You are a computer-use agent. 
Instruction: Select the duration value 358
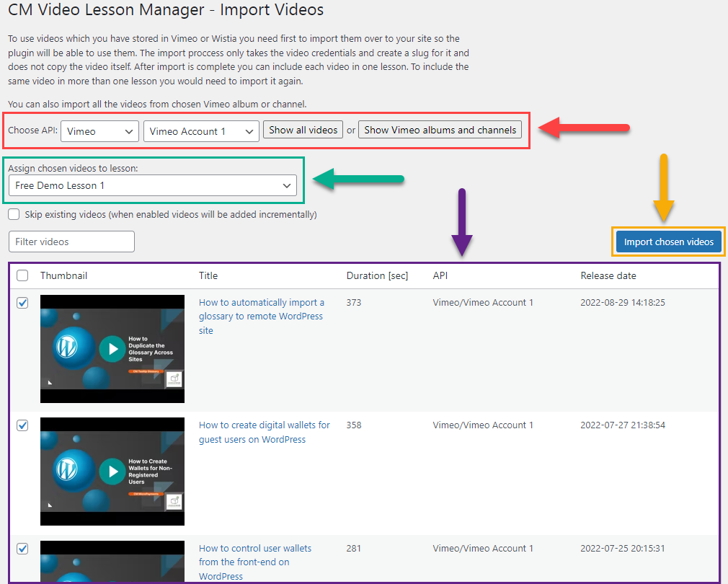[354, 425]
